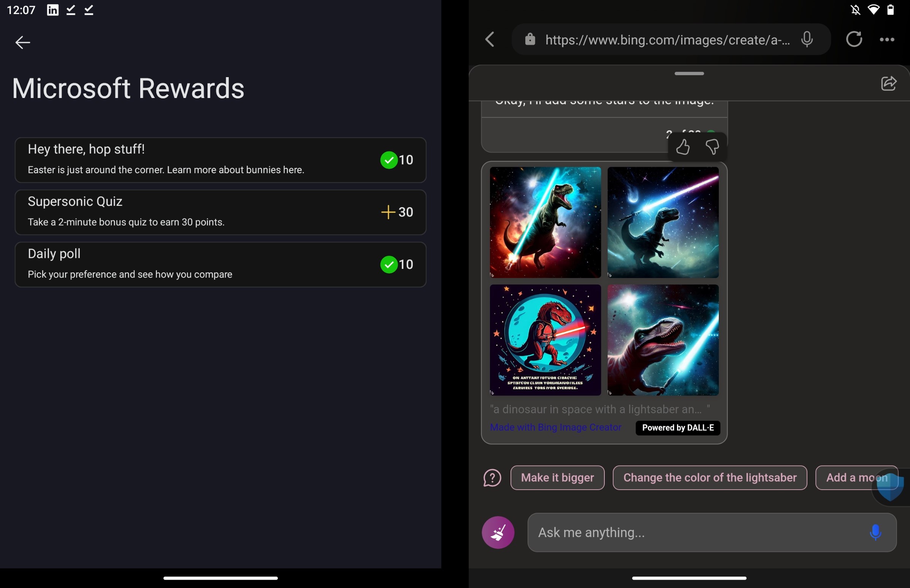
Task: Click the microphone icon in browser bar
Action: point(806,38)
